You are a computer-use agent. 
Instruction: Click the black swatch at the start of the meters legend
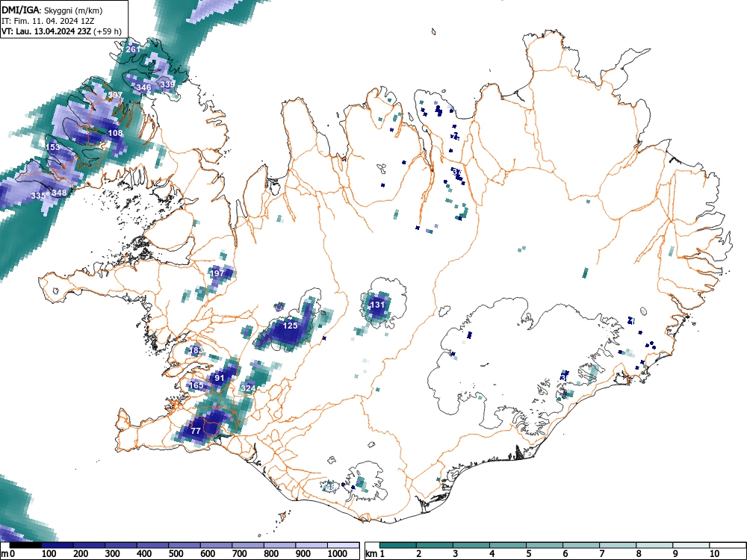coord(25,545)
